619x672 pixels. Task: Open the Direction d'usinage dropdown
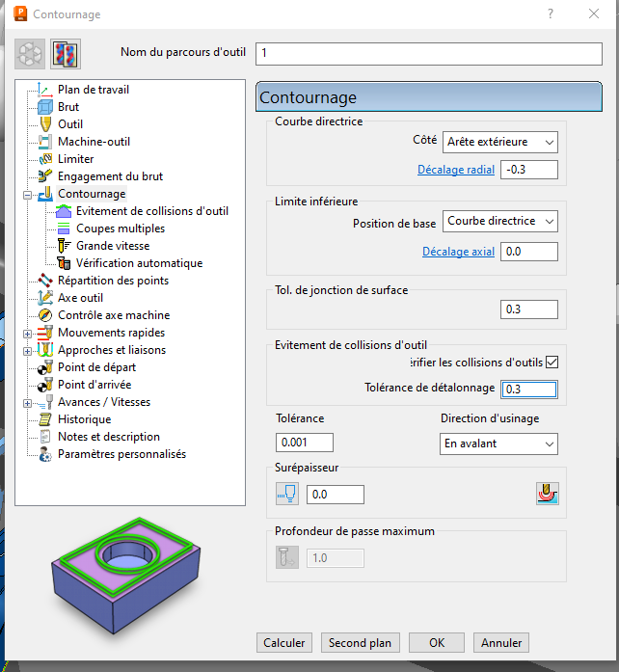[498, 444]
